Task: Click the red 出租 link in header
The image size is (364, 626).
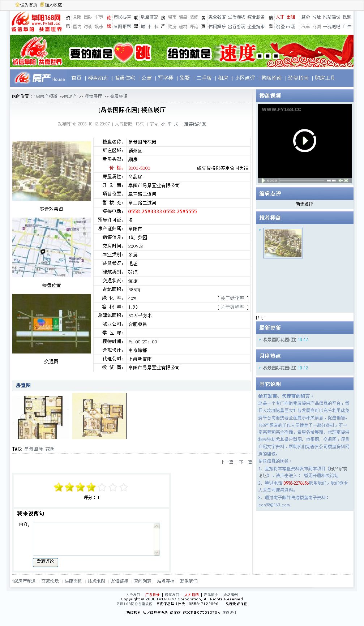Action: pyautogui.click(x=291, y=17)
